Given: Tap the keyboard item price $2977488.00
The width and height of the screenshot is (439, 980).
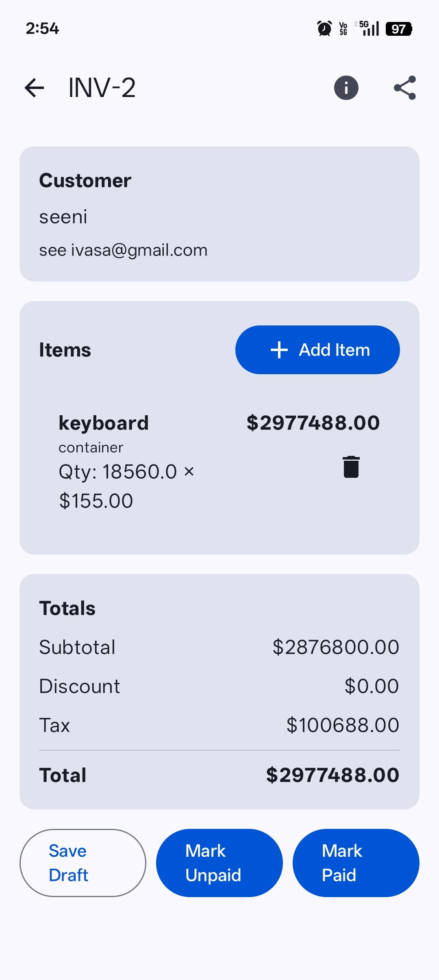Looking at the screenshot, I should (313, 423).
